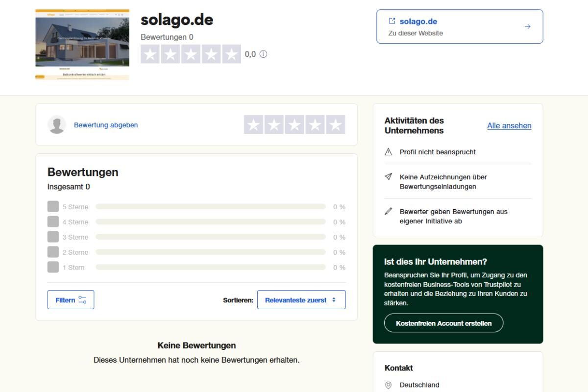Click the 5 Sterne percentage bar

pos(211,206)
